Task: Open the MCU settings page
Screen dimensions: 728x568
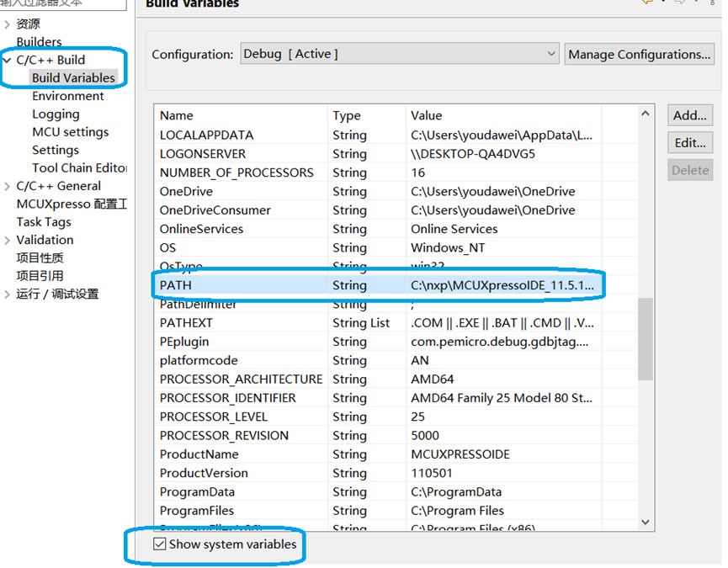Action: click(72, 131)
